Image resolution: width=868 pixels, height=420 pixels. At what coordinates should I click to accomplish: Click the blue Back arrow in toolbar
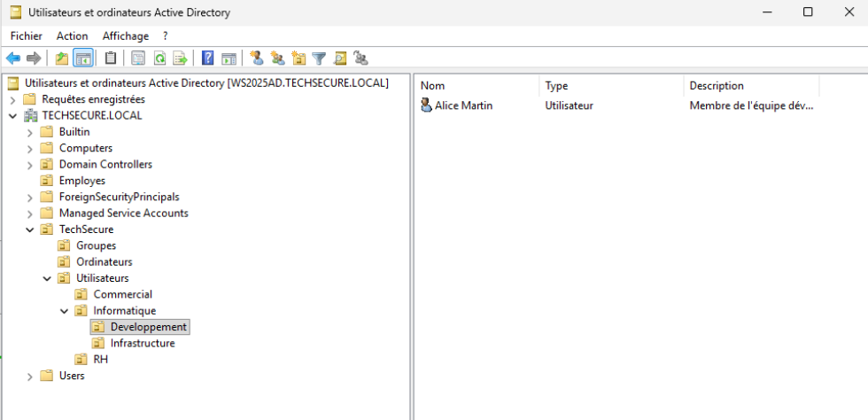[12, 58]
